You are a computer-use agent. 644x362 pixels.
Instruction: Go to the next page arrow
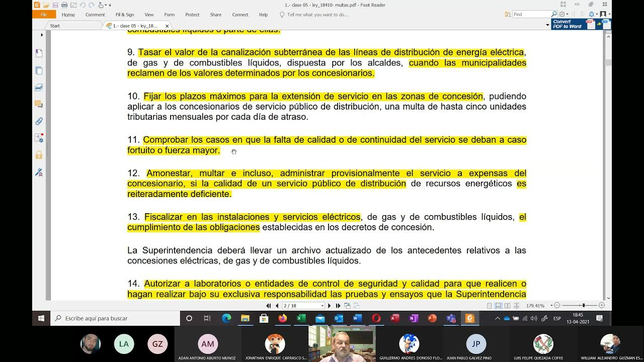pyautogui.click(x=330, y=306)
